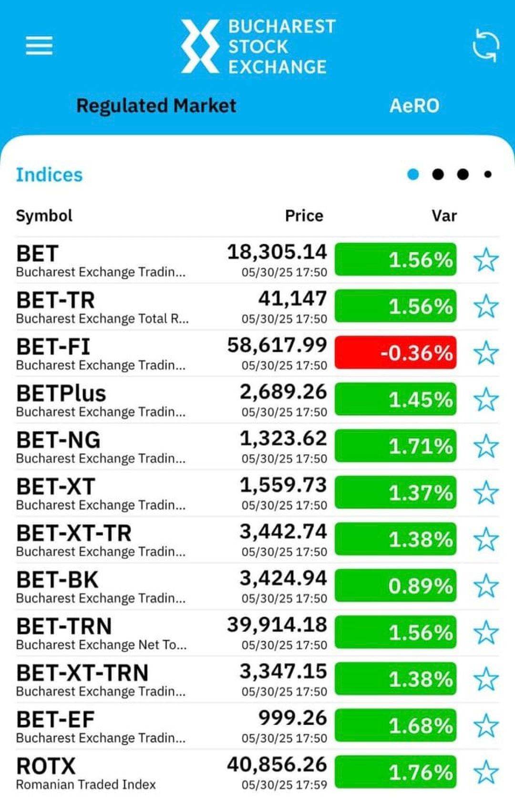The height and width of the screenshot is (812, 515).
Task: Sort by the Var column header
Action: click(x=444, y=216)
